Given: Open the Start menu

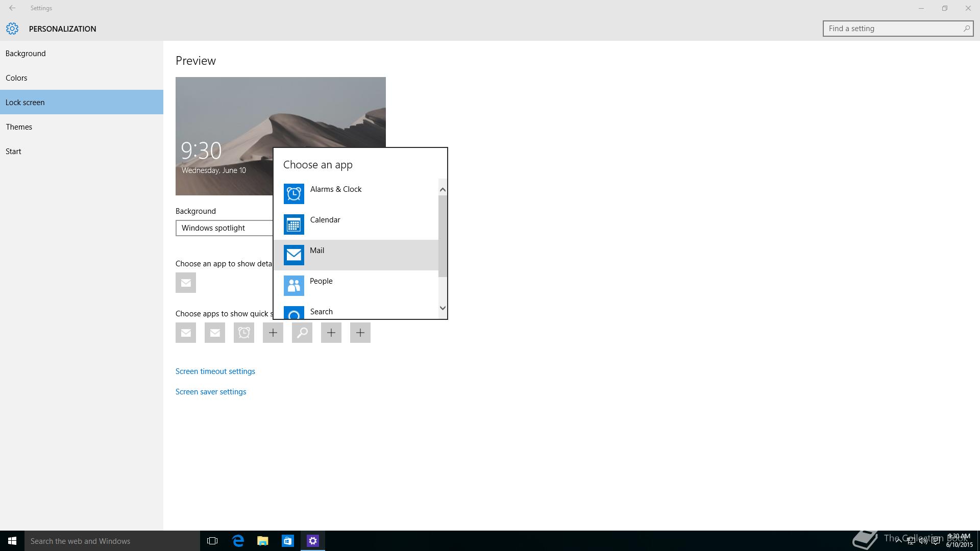Looking at the screenshot, I should coord(12,541).
